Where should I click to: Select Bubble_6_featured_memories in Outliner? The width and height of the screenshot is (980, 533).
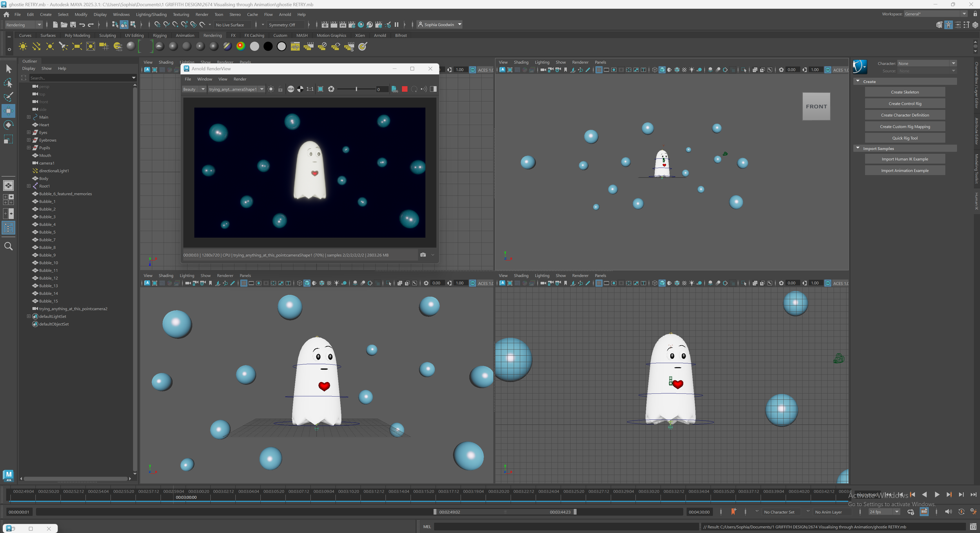[x=65, y=194]
